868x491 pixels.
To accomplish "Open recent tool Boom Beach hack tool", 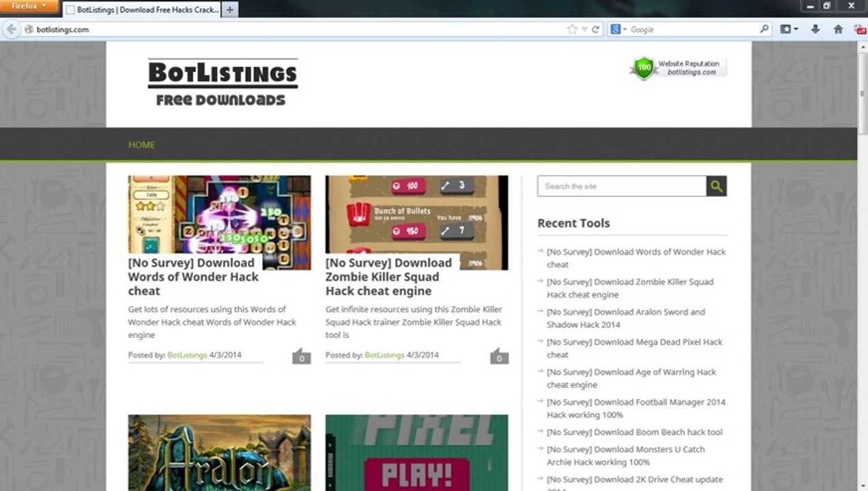I will [x=635, y=432].
